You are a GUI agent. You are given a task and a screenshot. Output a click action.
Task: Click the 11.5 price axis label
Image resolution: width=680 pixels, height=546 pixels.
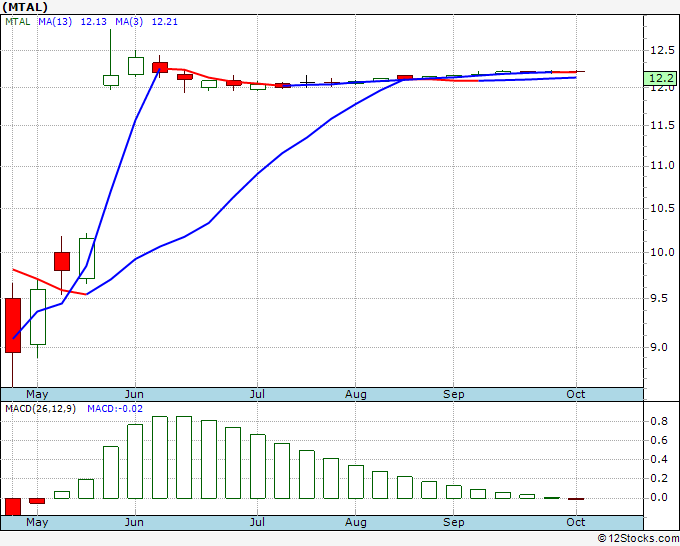coord(662,125)
